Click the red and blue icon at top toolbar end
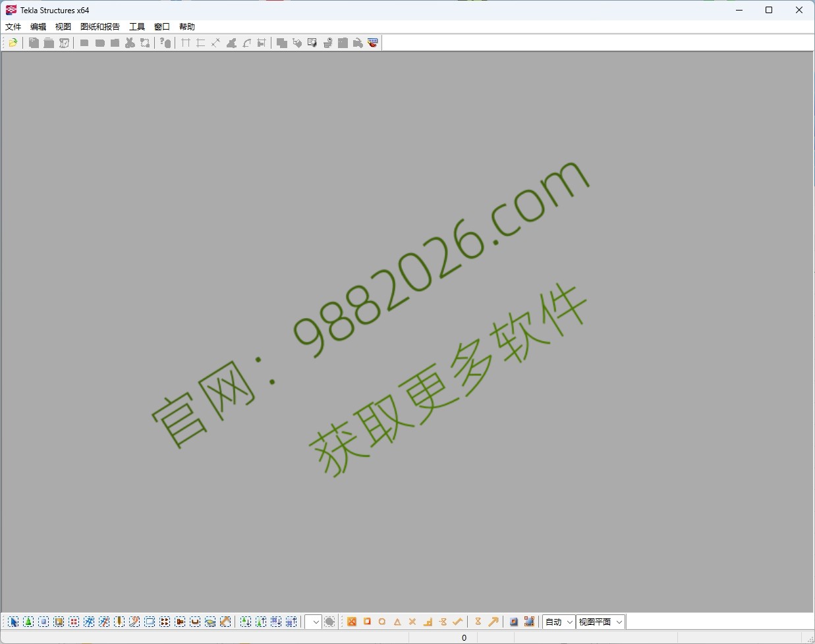The height and width of the screenshot is (644, 815). tap(373, 43)
